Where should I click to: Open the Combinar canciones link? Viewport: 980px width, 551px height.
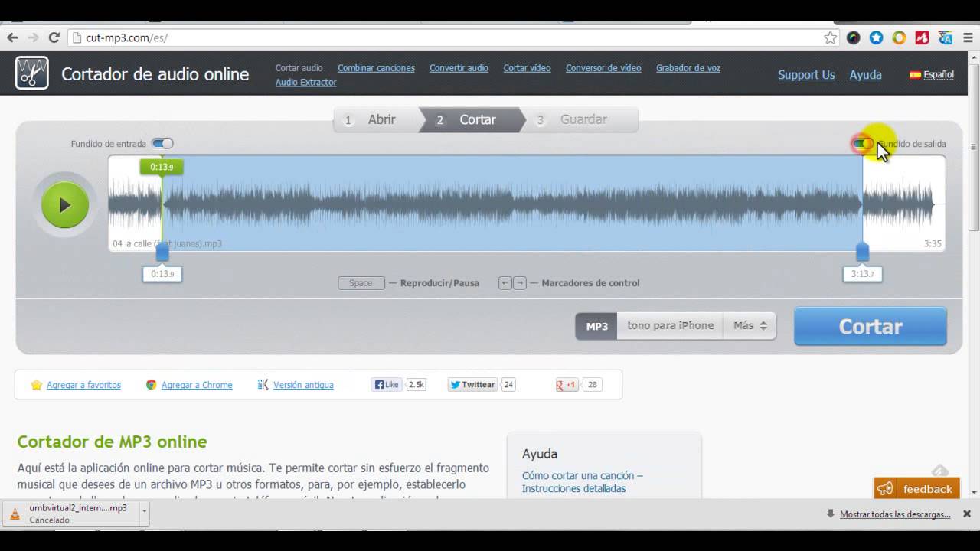376,68
